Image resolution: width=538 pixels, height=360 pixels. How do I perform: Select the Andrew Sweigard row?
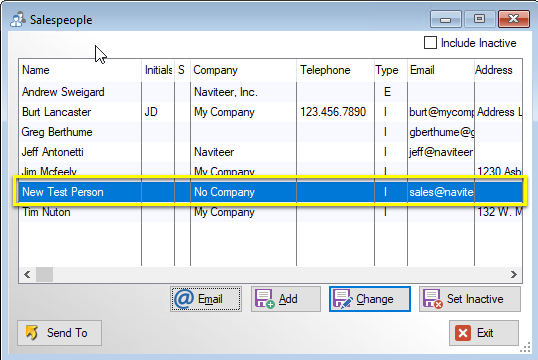click(x=270, y=92)
